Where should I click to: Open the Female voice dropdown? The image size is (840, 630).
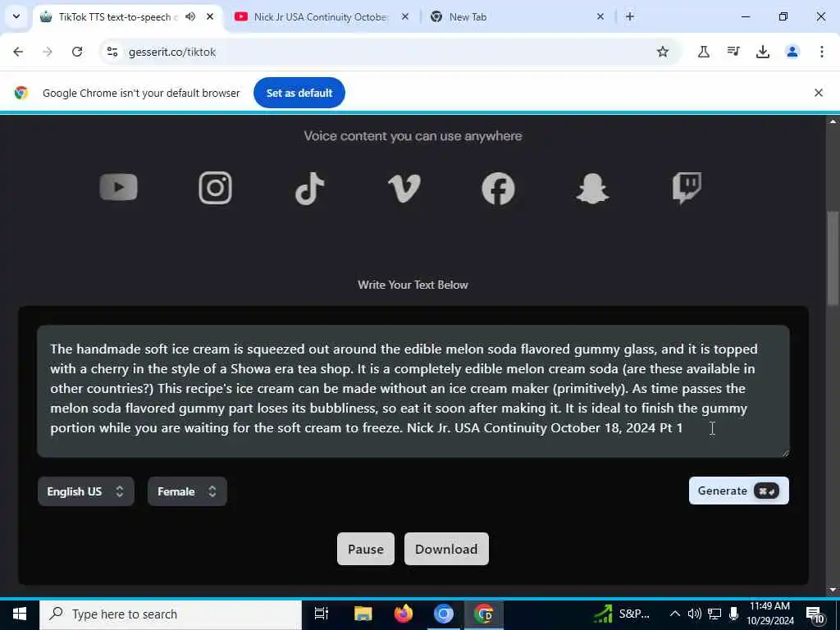click(x=187, y=491)
